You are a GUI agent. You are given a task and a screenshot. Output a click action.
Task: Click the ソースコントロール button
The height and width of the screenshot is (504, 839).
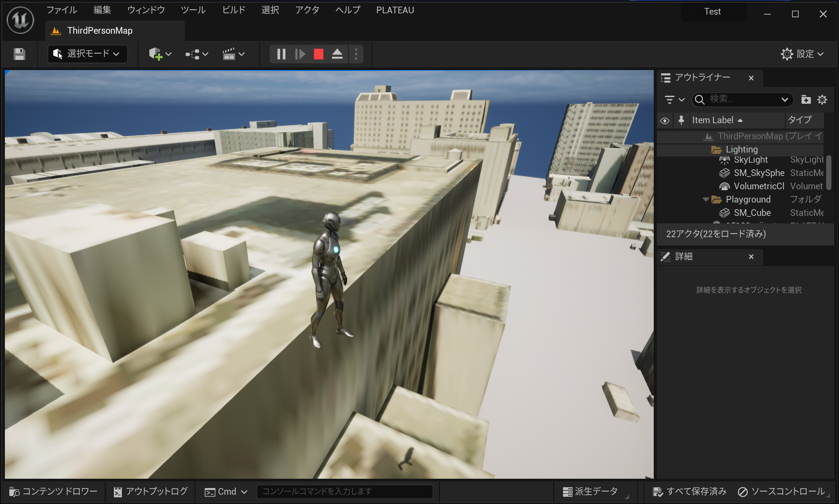(x=782, y=491)
